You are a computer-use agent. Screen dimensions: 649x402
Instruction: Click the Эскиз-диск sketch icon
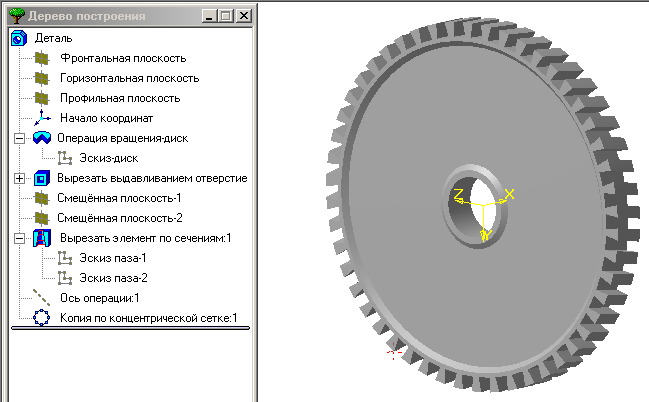[65, 158]
